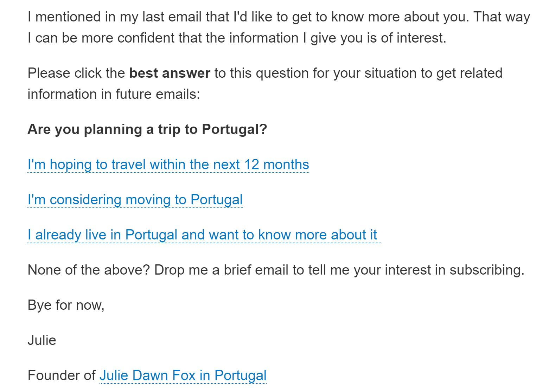Click the 'Are you planning a trip to Portugal?' heading
Viewport: 542px width, 392px height.
(x=147, y=129)
